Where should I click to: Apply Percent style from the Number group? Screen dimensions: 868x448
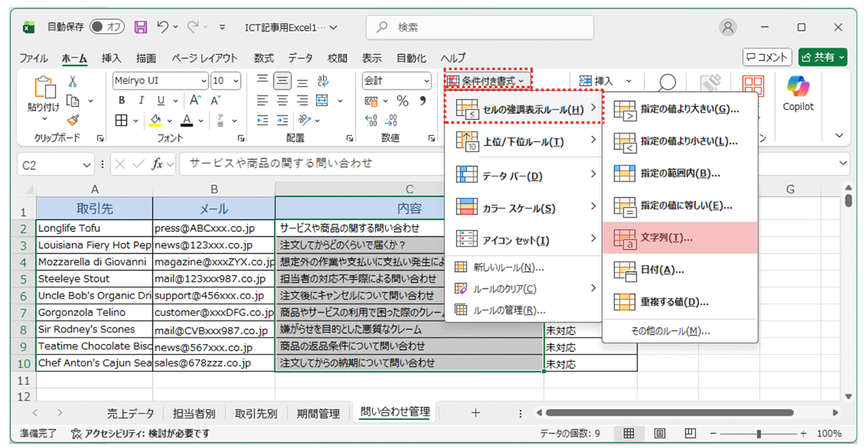point(401,100)
